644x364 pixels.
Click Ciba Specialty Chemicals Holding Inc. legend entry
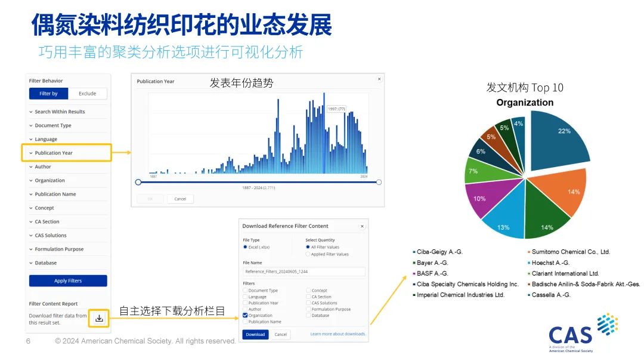tap(466, 284)
